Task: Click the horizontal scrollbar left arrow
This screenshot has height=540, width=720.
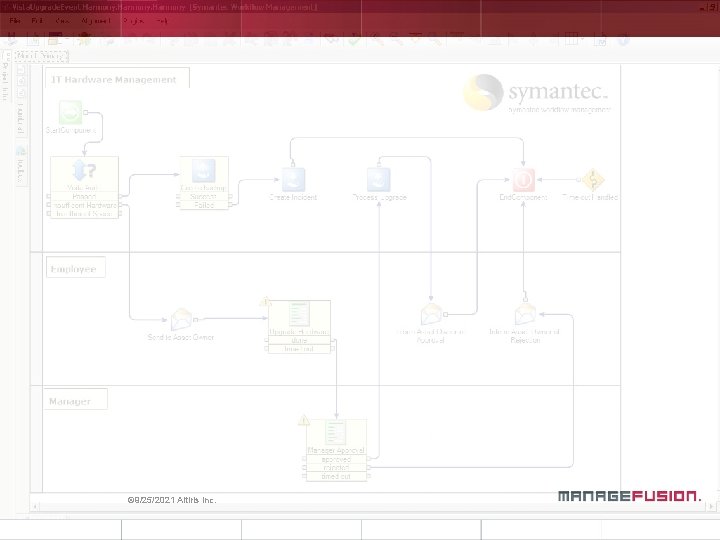Action: [35, 506]
